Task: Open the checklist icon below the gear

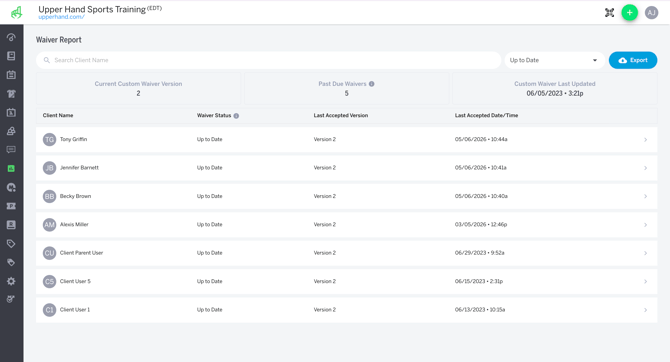Action: [x=12, y=299]
